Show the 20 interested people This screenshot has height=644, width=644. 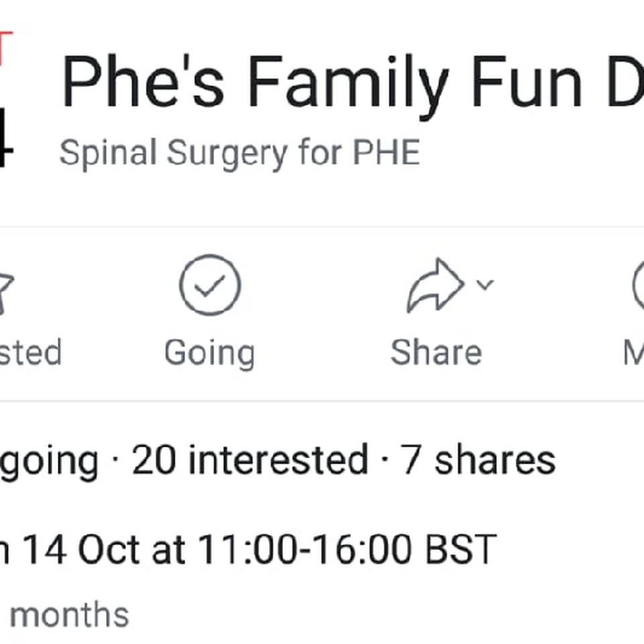(250, 460)
